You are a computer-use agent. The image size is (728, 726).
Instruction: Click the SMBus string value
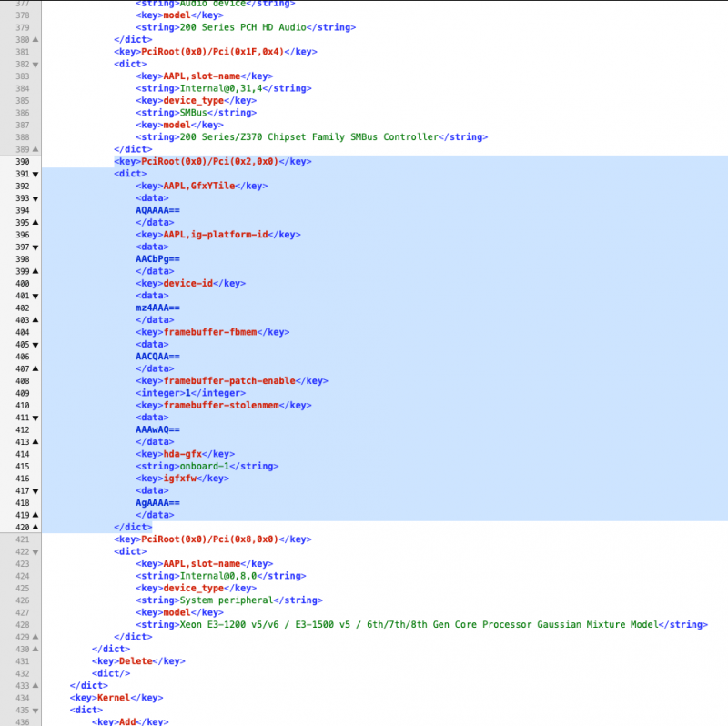point(196,113)
